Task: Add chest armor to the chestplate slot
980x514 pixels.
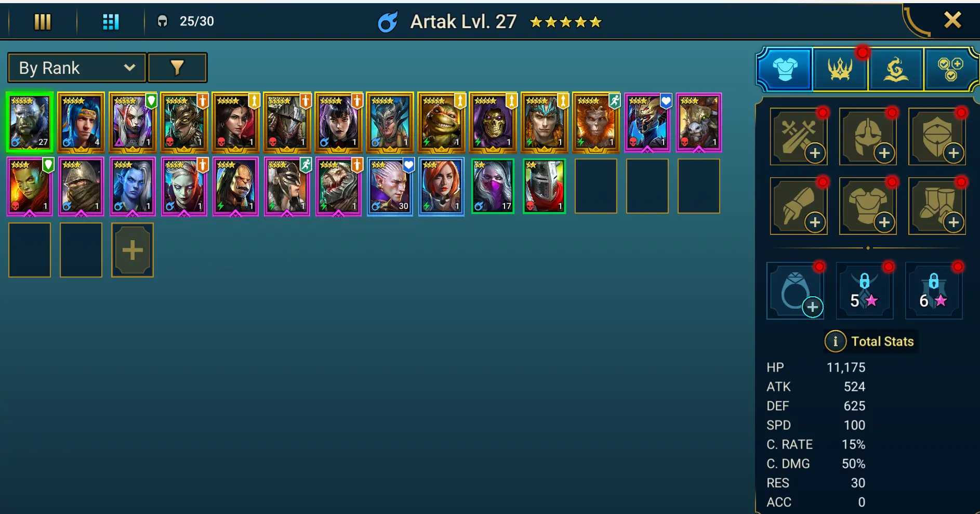Action: point(868,206)
